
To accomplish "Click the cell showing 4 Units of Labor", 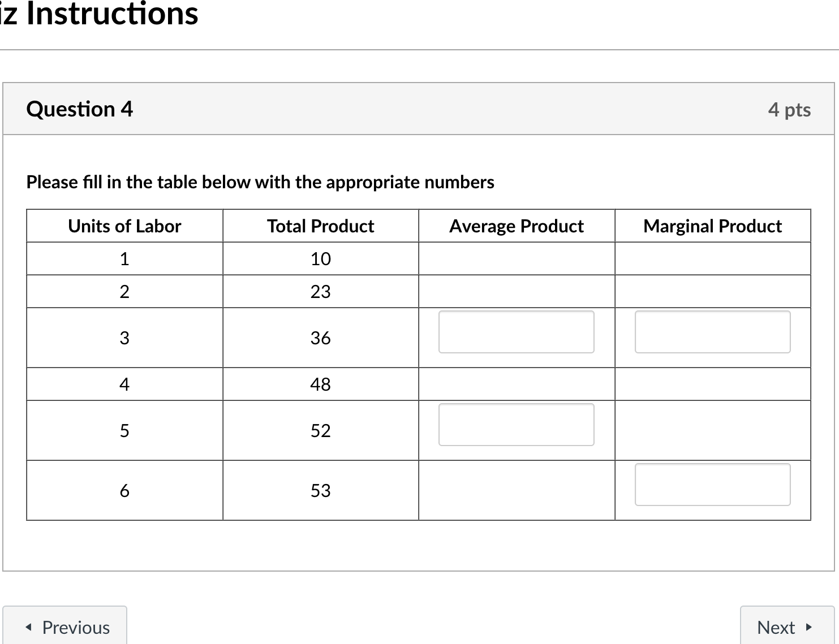I will pyautogui.click(x=124, y=383).
